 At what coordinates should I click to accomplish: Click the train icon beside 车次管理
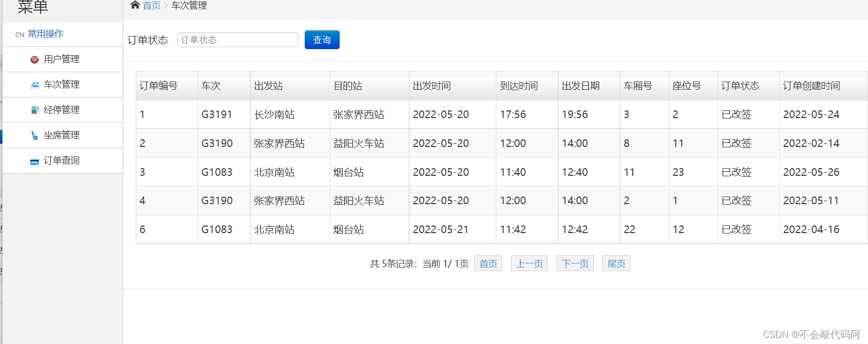click(x=34, y=85)
